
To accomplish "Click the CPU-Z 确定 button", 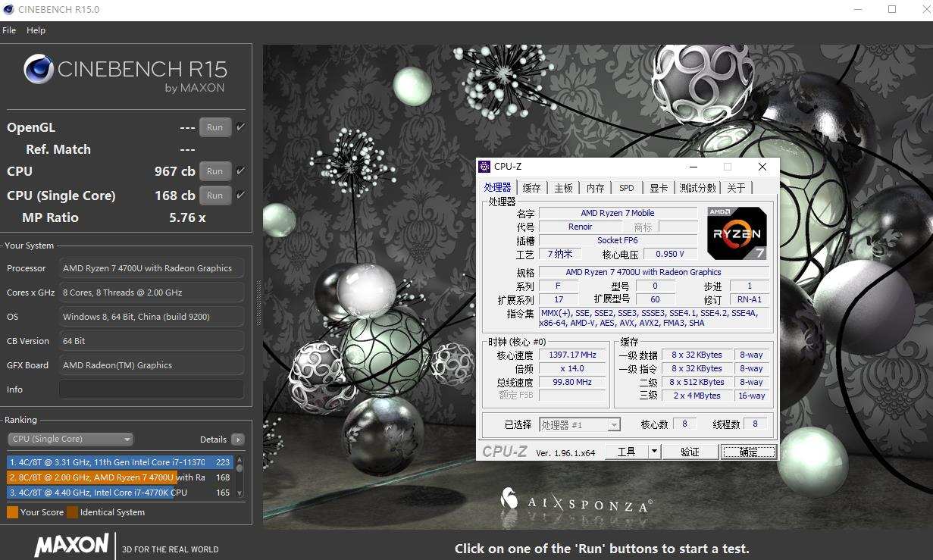I will (x=748, y=452).
